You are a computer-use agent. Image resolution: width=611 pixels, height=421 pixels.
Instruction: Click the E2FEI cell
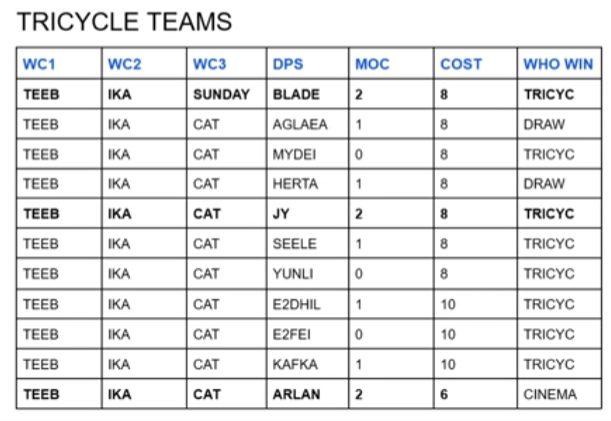click(308, 334)
